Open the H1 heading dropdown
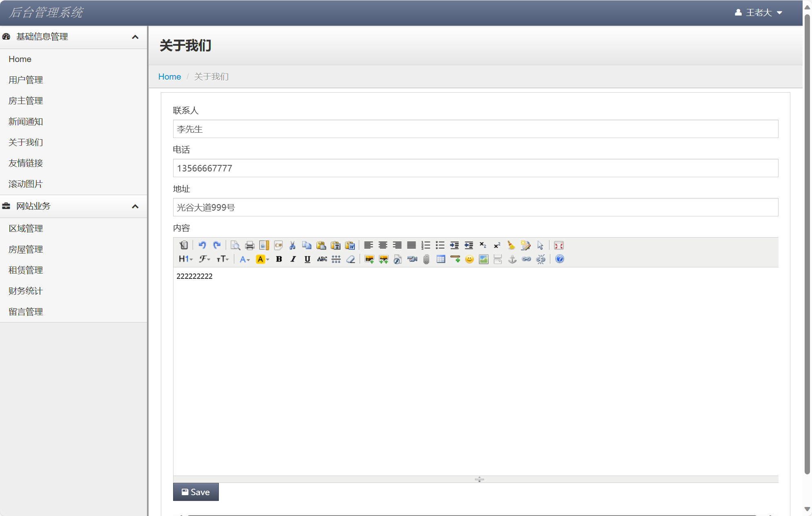 pos(185,259)
